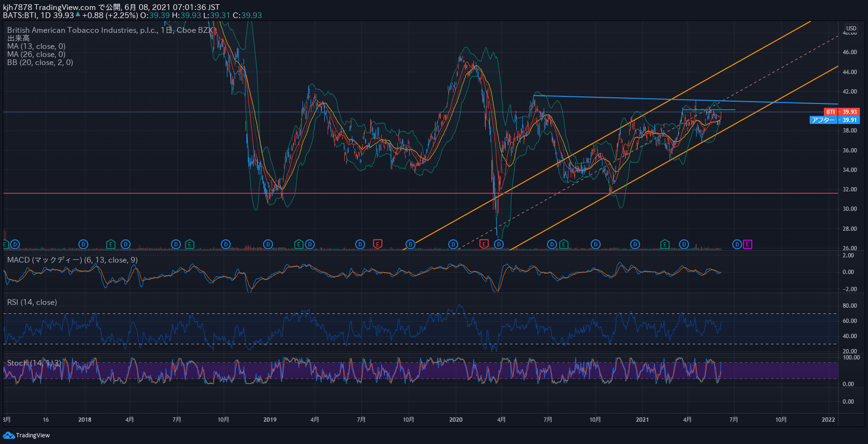868x444 pixels.
Task: Click the dividend marker at July 2019
Action: (x=360, y=245)
